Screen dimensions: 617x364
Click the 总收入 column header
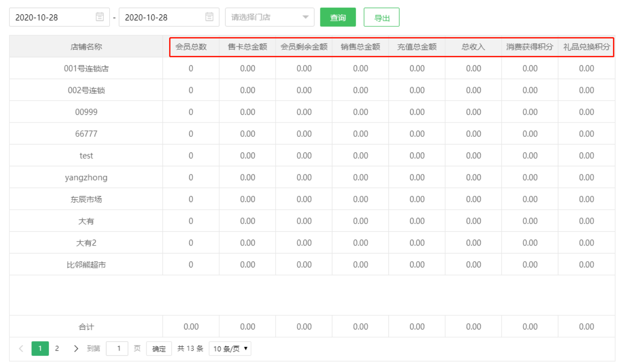tap(473, 47)
